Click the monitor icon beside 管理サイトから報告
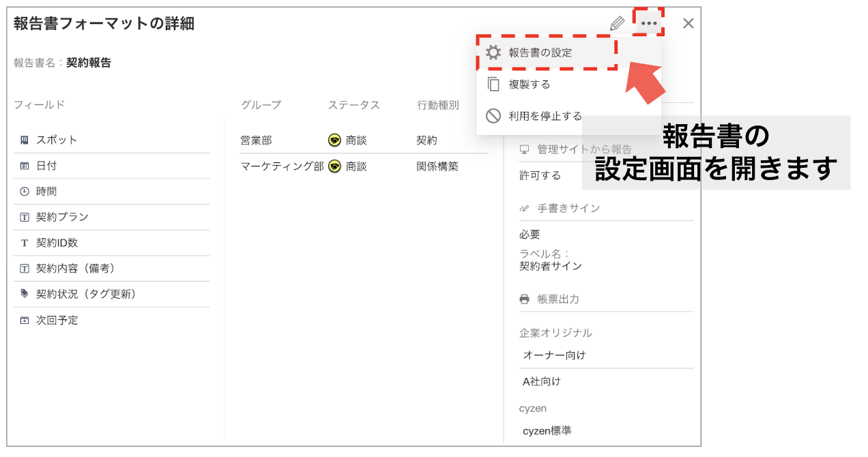 (525, 149)
